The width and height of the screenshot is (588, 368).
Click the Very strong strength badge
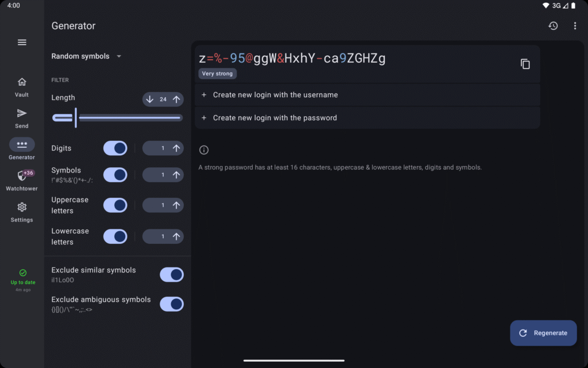217,74
